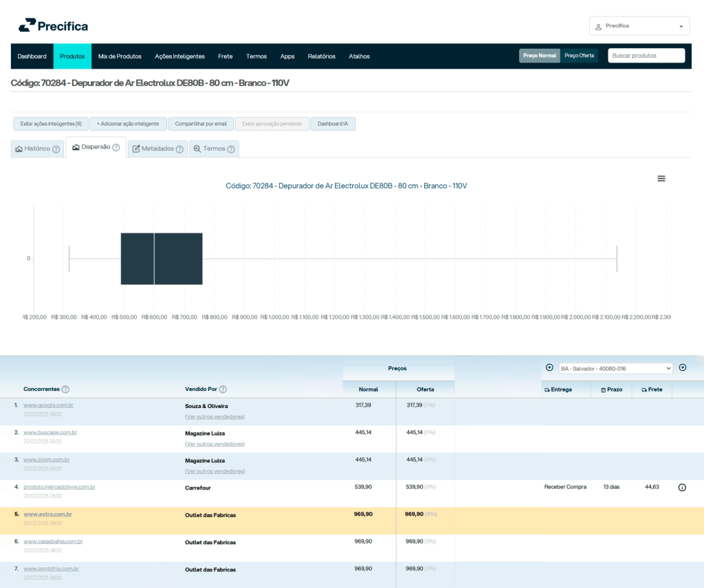Click help icon on Termos tab
Screen dimensions: 704x588
pyautogui.click(x=231, y=149)
